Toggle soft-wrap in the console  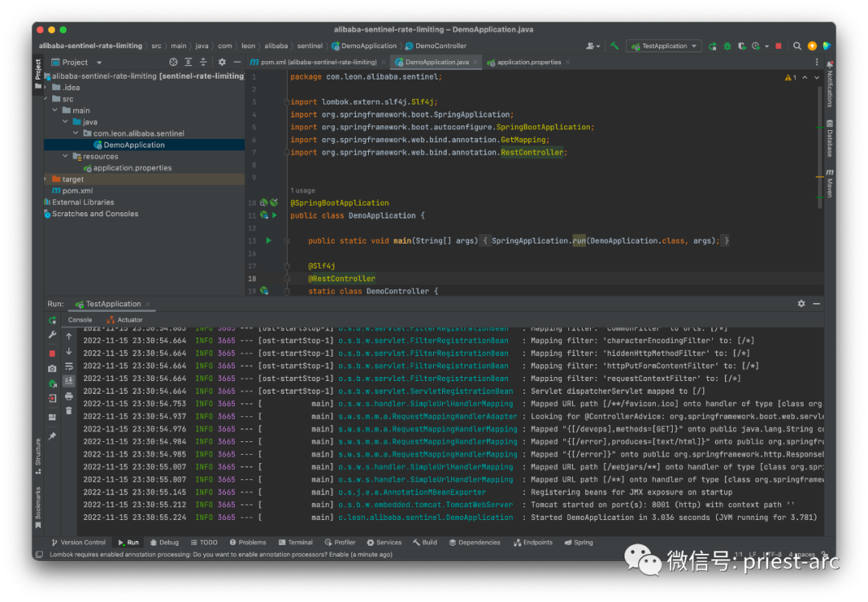tap(69, 367)
